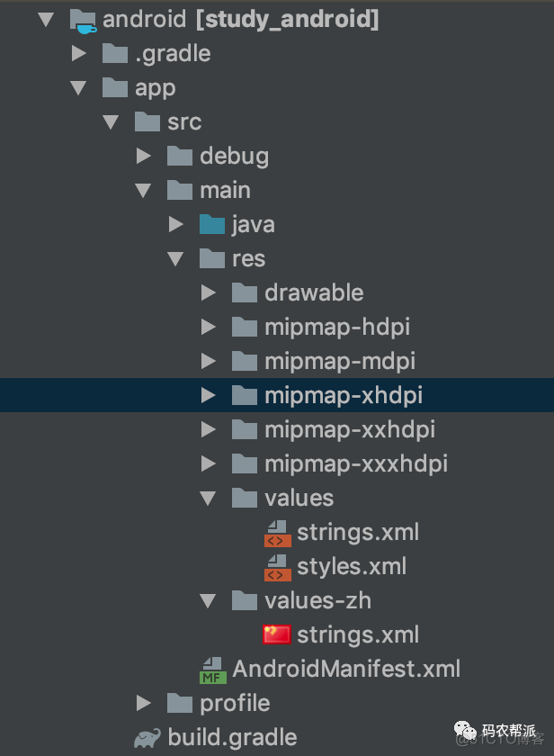Expand the mipmap-xxxhdpi folder arrow
Viewport: 554px width, 756px height.
tap(208, 463)
